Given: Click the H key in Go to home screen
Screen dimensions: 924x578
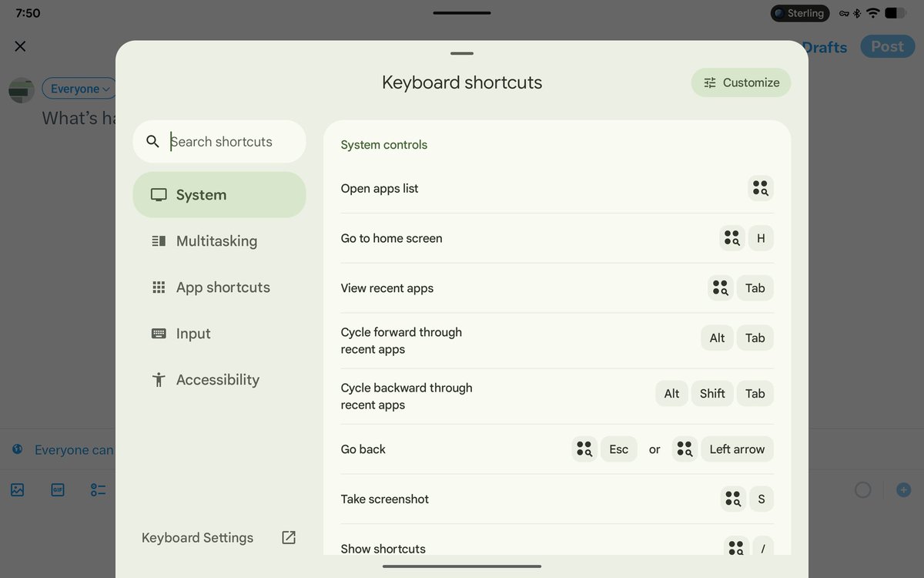Looking at the screenshot, I should [x=761, y=238].
